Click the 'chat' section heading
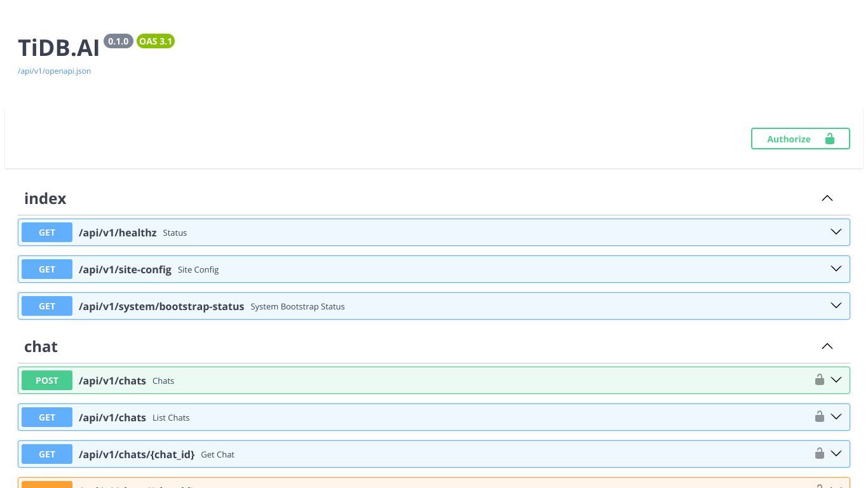The height and width of the screenshot is (488, 868). tap(41, 346)
